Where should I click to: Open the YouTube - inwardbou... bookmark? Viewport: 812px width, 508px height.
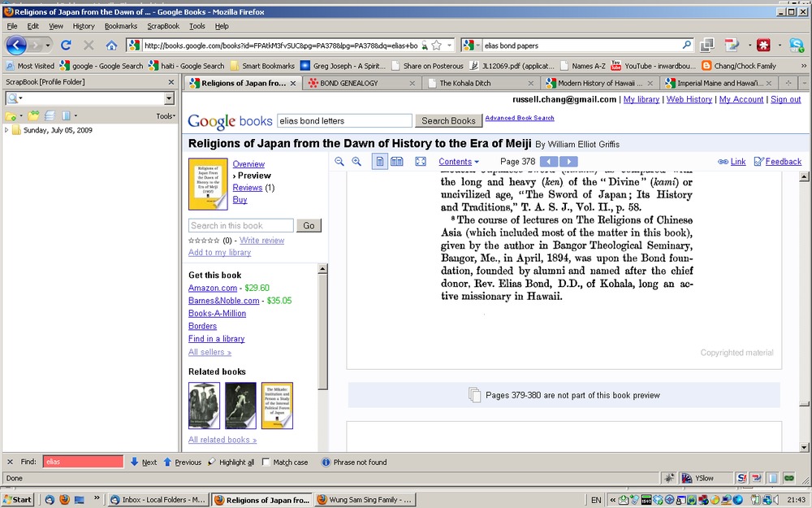tap(654, 66)
